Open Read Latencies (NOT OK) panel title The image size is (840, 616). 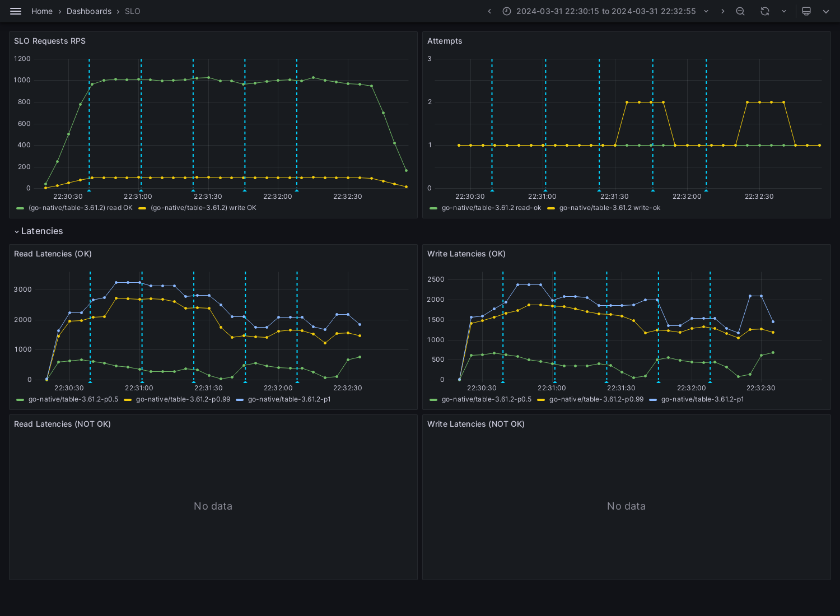pos(62,424)
